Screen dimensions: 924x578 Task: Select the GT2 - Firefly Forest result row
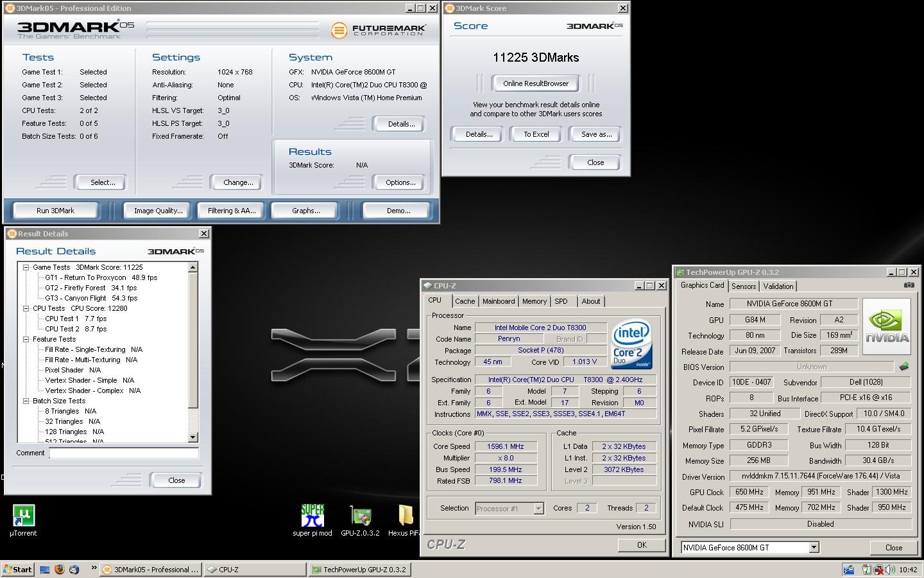tap(90, 288)
